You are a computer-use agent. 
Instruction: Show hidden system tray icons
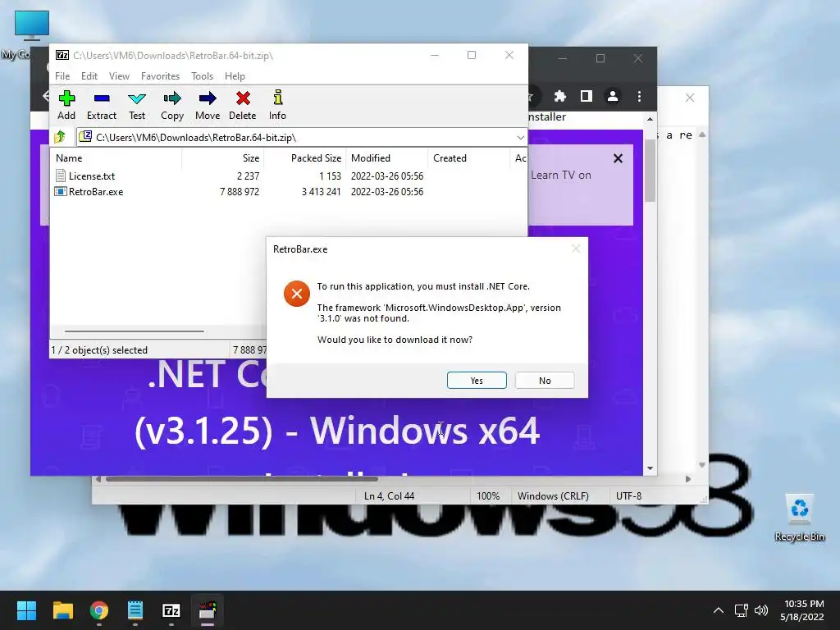click(x=719, y=610)
